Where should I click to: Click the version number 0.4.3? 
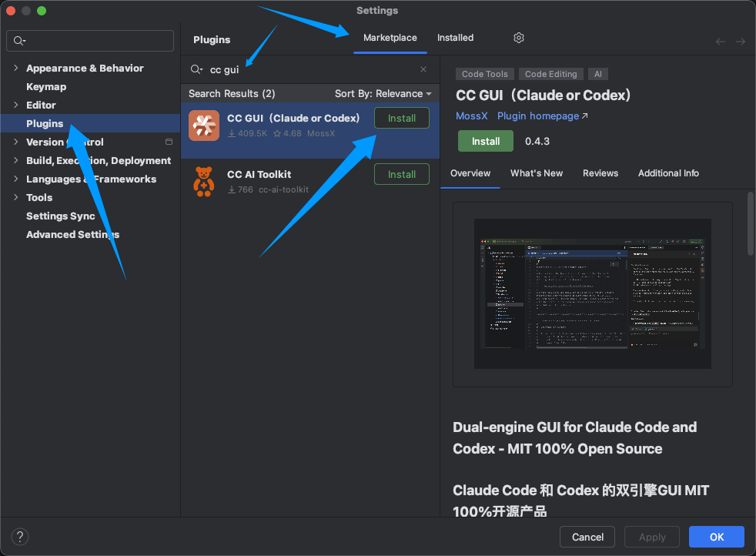coord(537,141)
